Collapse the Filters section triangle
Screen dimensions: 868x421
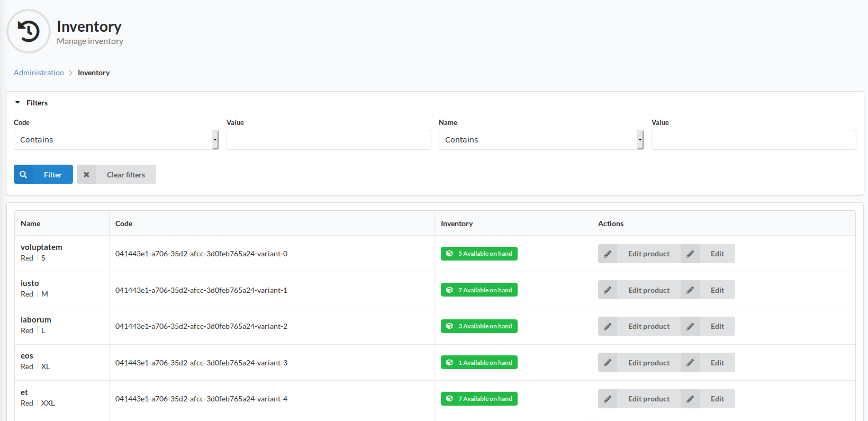click(x=17, y=103)
